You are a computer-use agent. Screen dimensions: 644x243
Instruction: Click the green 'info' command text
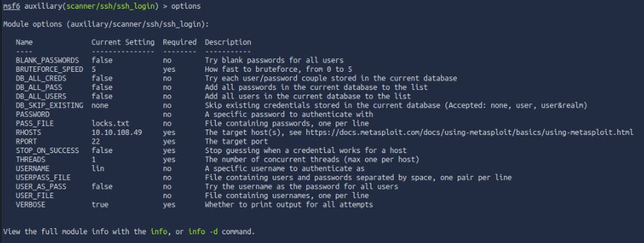159,232
